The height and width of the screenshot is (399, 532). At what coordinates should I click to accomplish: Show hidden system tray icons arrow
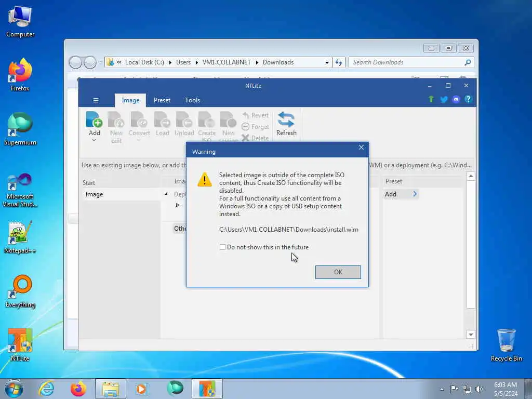pyautogui.click(x=442, y=389)
